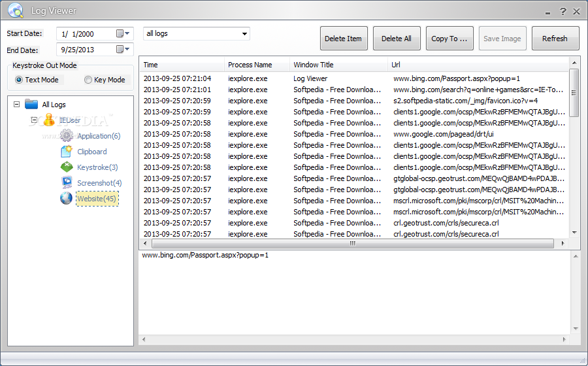Click the Clipboard icon in tree

point(67,151)
